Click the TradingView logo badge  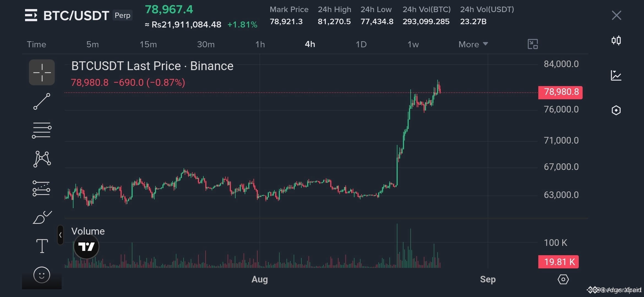click(86, 246)
